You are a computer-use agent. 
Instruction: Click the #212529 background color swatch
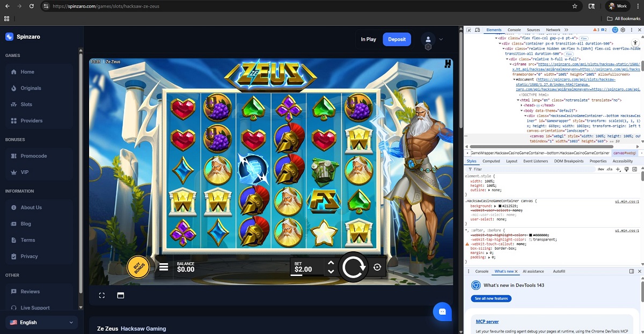(x=500, y=206)
